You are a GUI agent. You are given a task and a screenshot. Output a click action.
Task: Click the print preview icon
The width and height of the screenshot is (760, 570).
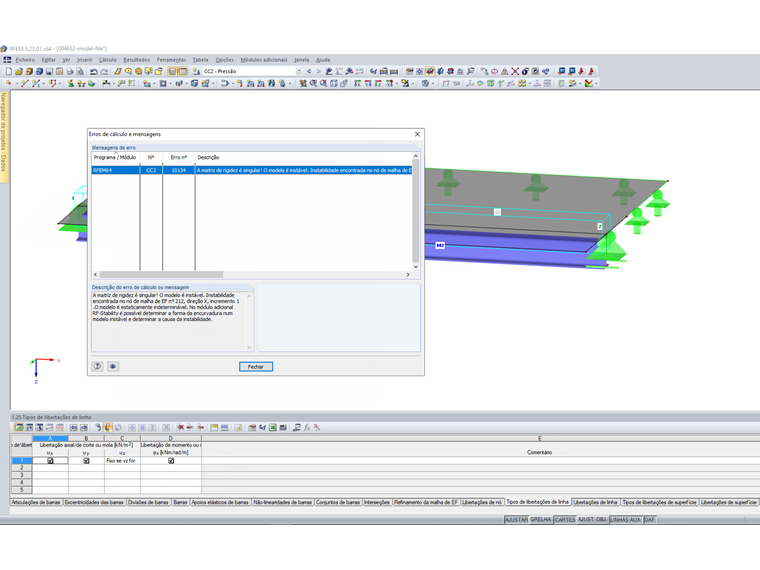[80, 71]
